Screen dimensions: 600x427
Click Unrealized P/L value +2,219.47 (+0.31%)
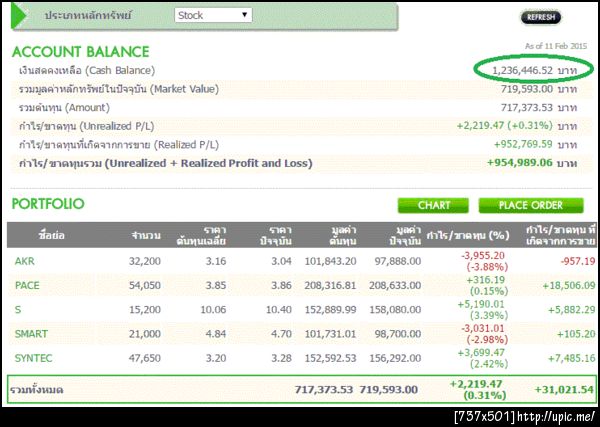[x=505, y=126]
